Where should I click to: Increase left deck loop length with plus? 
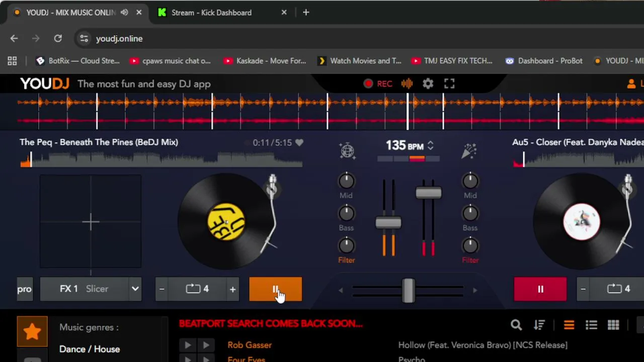coord(232,289)
